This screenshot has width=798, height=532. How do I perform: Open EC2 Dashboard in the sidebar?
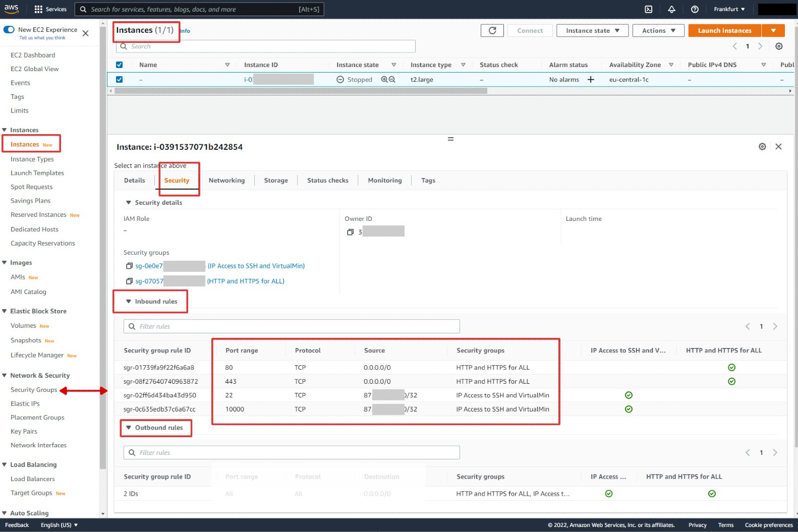[x=33, y=55]
